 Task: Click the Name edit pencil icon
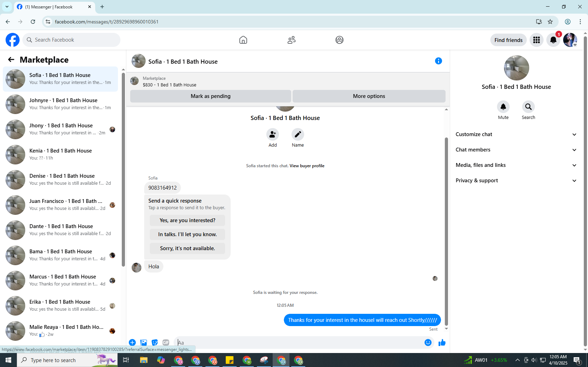point(298,134)
